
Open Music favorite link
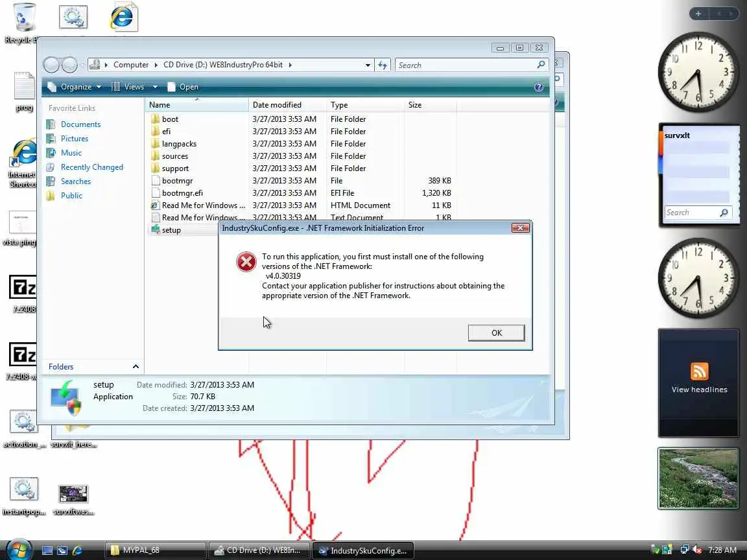pos(71,153)
